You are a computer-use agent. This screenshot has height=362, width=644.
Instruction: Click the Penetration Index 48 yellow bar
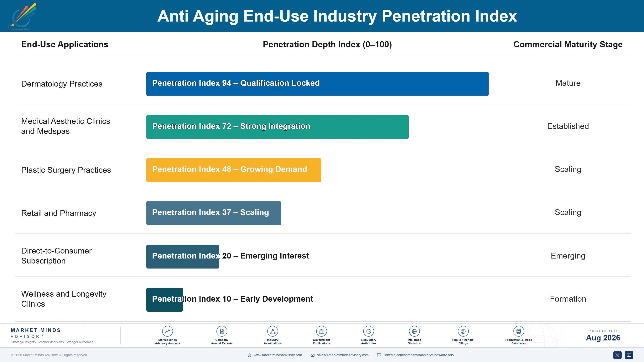coord(234,170)
